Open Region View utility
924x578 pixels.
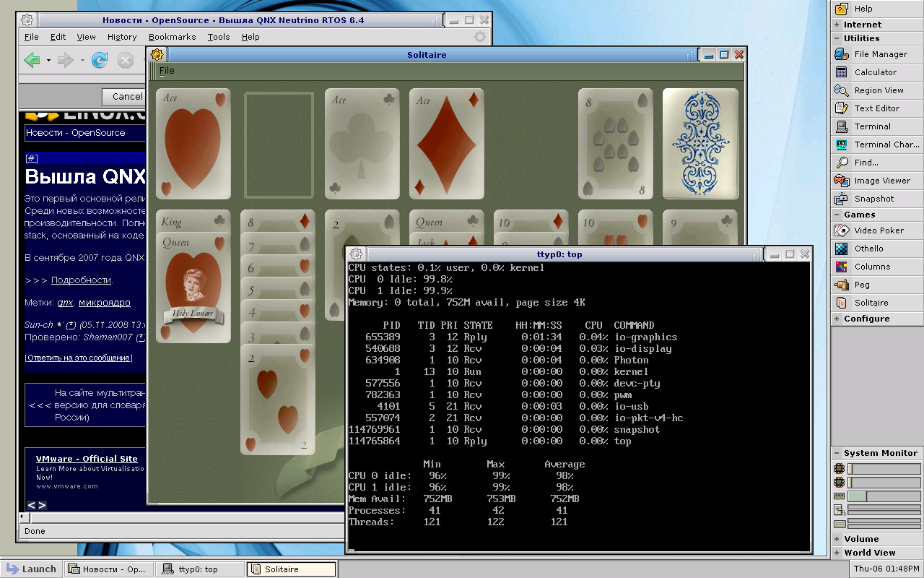pos(877,90)
